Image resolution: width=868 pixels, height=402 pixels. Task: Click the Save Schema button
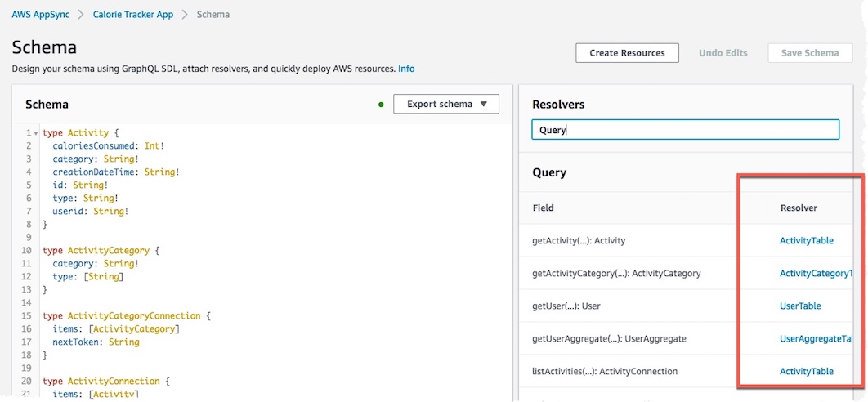pyautogui.click(x=810, y=53)
